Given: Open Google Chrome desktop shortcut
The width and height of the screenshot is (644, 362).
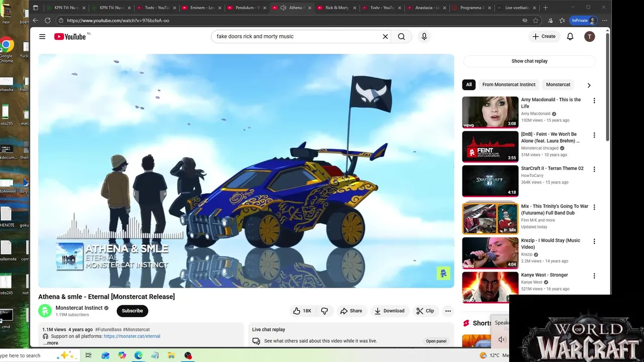Looking at the screenshot, I should (x=6, y=50).
